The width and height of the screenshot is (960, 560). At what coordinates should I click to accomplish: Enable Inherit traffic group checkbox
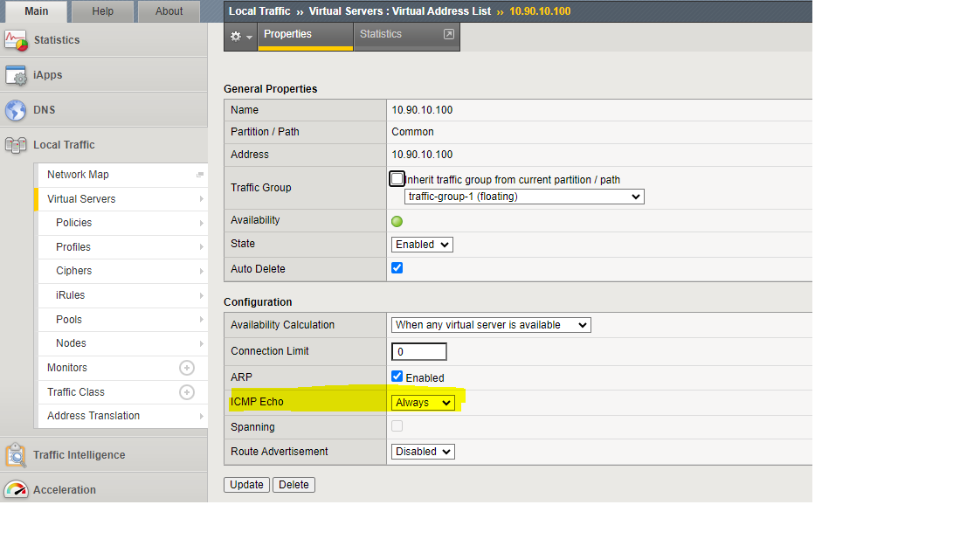tap(397, 179)
